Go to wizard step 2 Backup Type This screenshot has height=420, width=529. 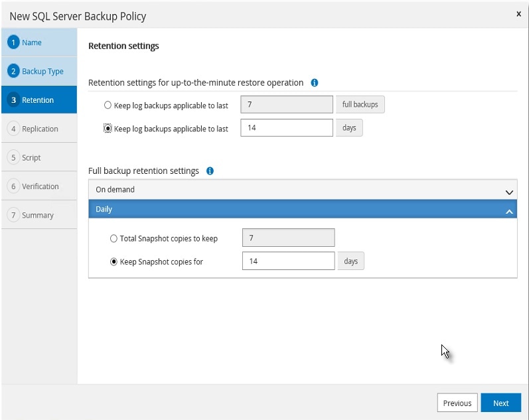tap(39, 71)
